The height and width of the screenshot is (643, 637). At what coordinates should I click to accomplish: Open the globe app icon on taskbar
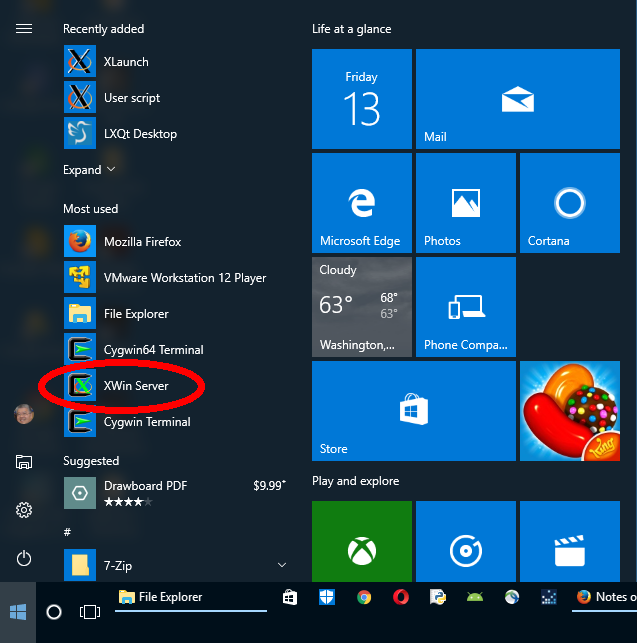pyautogui.click(x=511, y=597)
